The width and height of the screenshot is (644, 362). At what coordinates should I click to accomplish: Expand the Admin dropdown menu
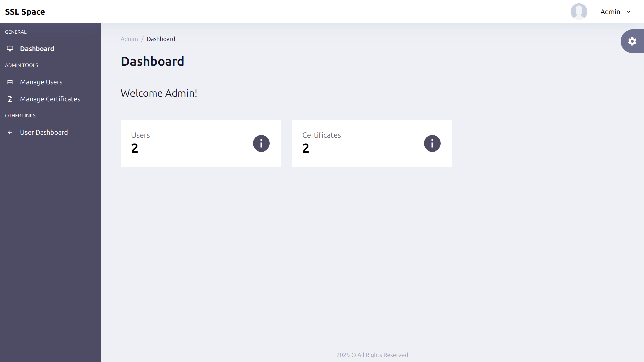click(x=616, y=12)
